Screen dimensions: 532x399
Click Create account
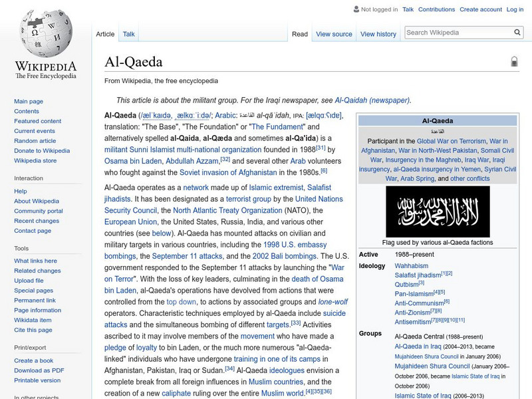tap(480, 9)
